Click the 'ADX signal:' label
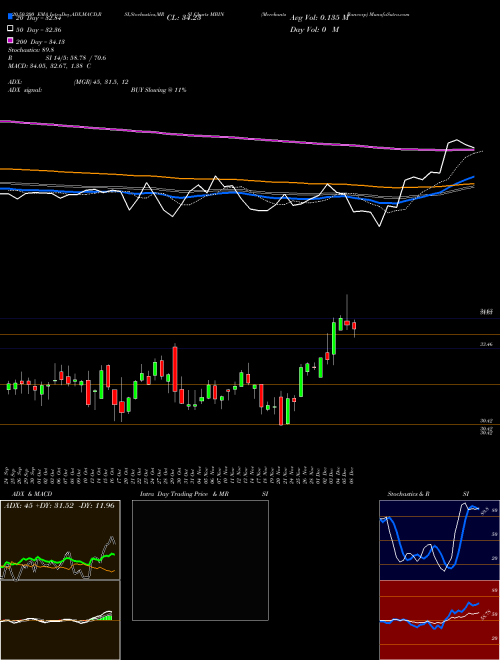500x660 pixels. point(25,90)
